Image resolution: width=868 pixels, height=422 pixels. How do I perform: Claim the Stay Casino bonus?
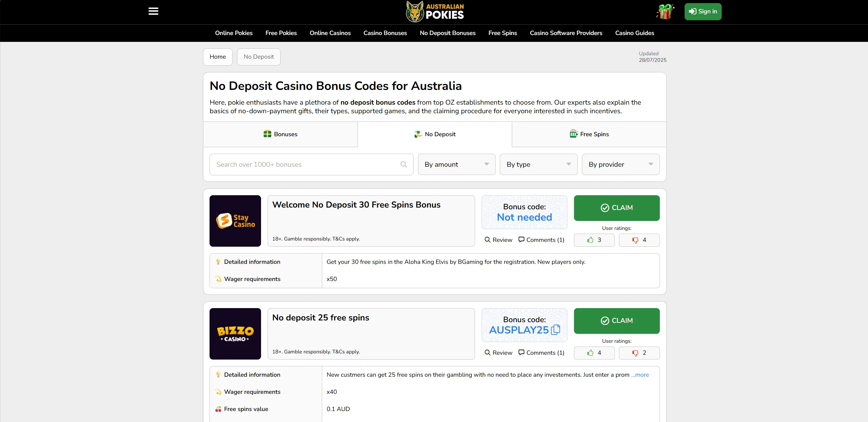point(617,208)
